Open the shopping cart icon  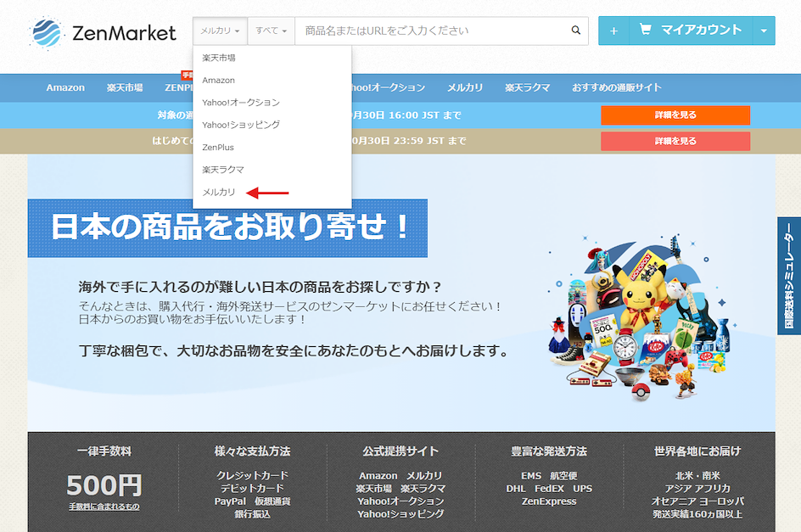645,30
